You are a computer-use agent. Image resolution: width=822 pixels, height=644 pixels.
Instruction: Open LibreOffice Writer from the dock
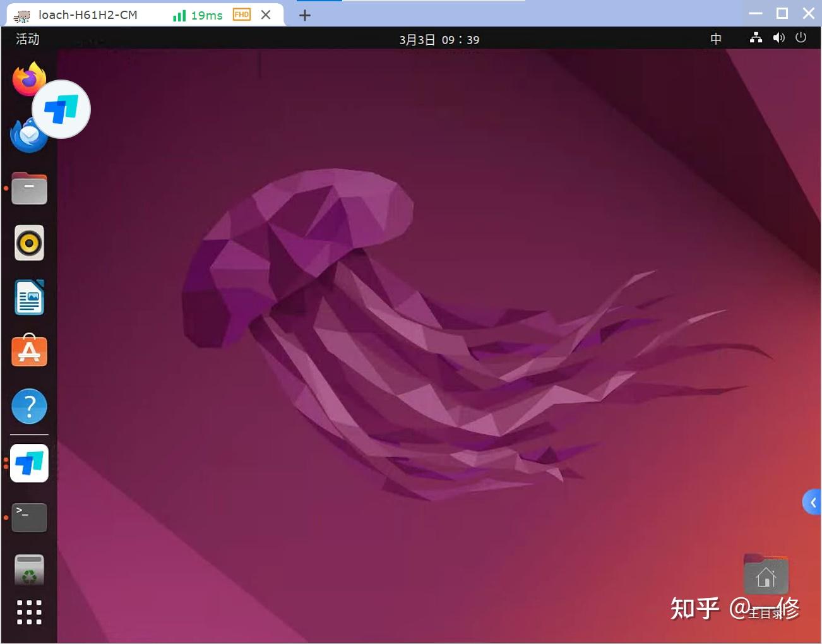click(x=29, y=297)
